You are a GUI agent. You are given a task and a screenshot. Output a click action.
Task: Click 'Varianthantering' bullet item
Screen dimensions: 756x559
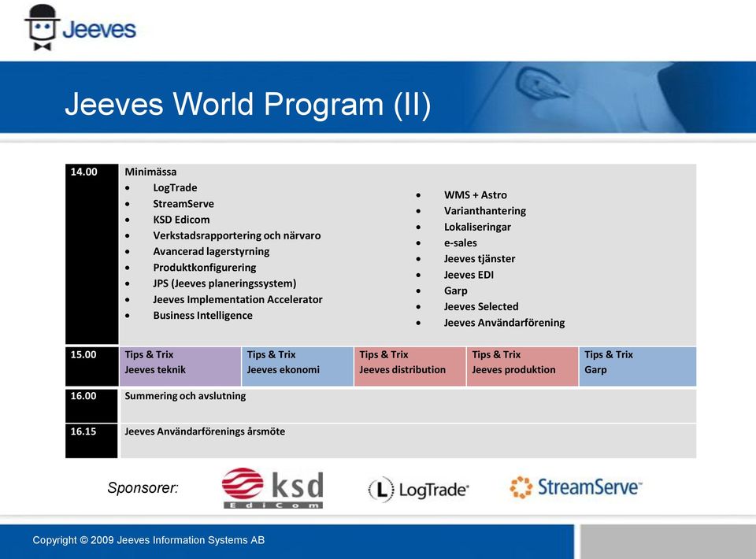coord(485,211)
